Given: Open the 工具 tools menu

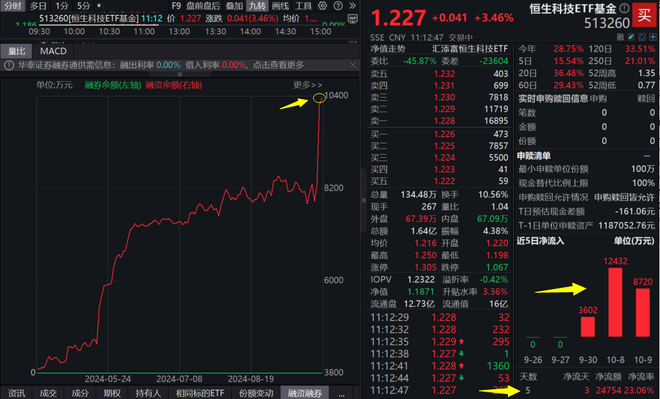Looking at the screenshot, I should (x=303, y=6).
